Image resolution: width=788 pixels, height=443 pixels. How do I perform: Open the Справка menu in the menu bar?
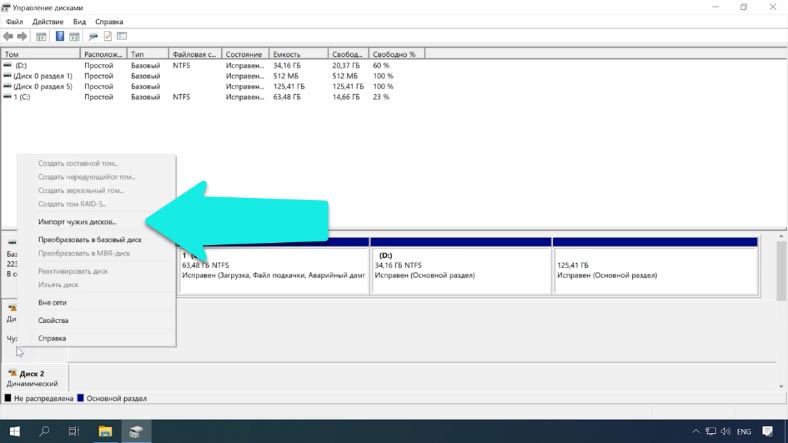109,22
